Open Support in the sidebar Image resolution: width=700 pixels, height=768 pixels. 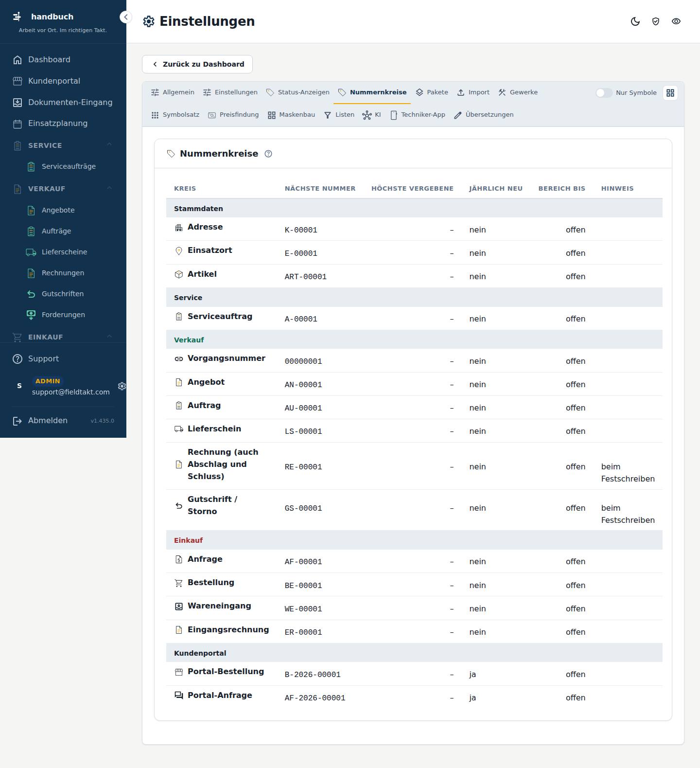[63, 359]
